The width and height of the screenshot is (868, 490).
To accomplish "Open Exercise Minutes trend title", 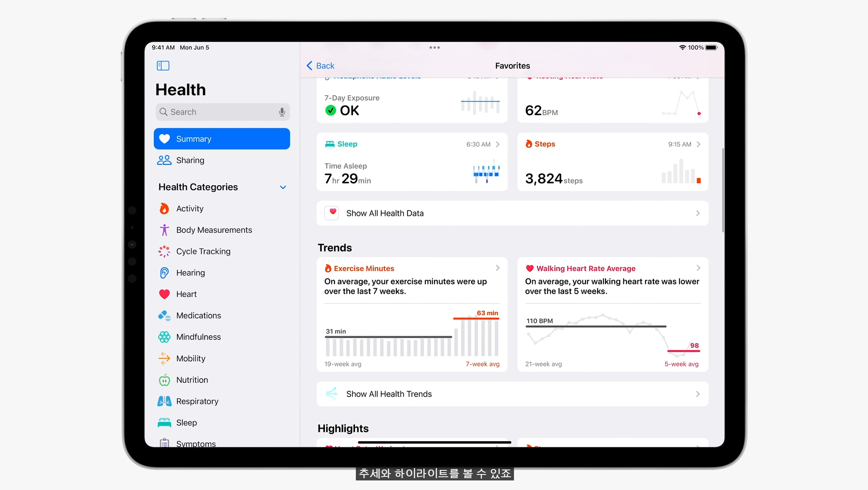I will coord(364,269).
